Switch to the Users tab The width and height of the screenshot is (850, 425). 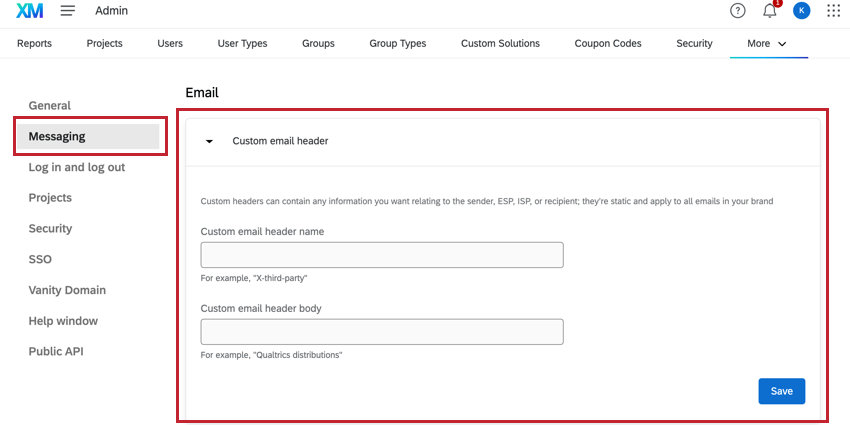coord(170,44)
